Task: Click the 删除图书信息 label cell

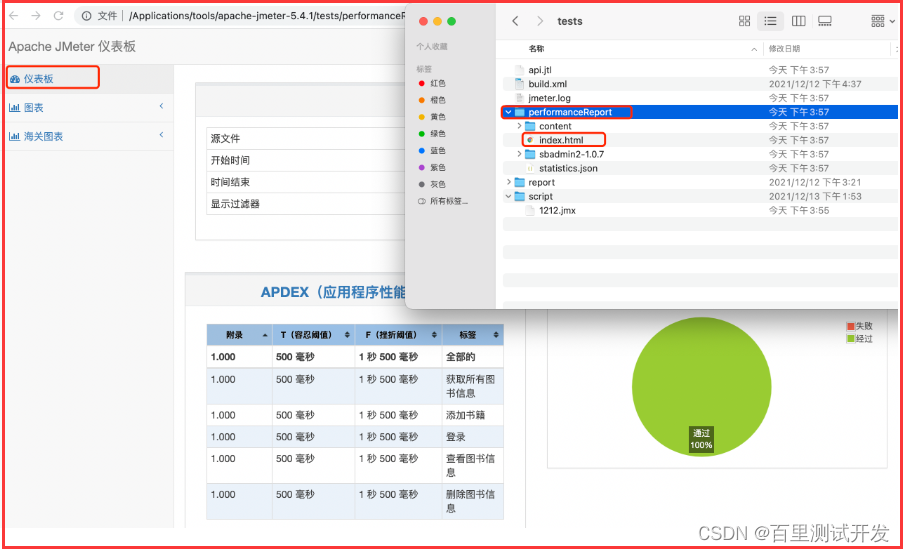Action: 473,501
